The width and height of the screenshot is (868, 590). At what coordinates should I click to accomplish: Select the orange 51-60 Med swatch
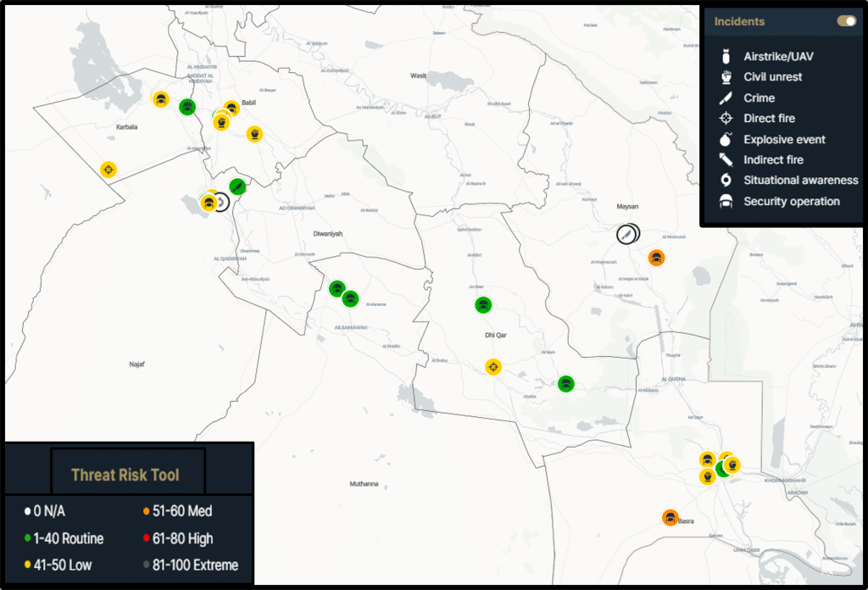tap(145, 512)
